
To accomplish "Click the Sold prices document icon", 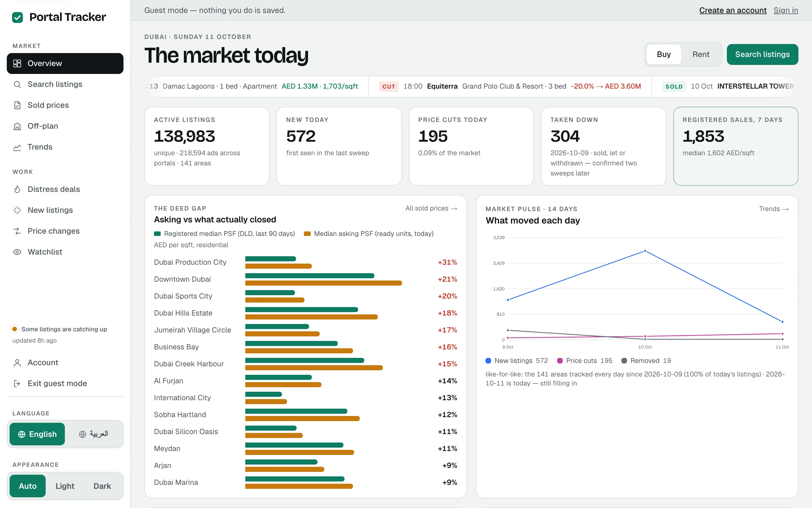I will pos(17,105).
